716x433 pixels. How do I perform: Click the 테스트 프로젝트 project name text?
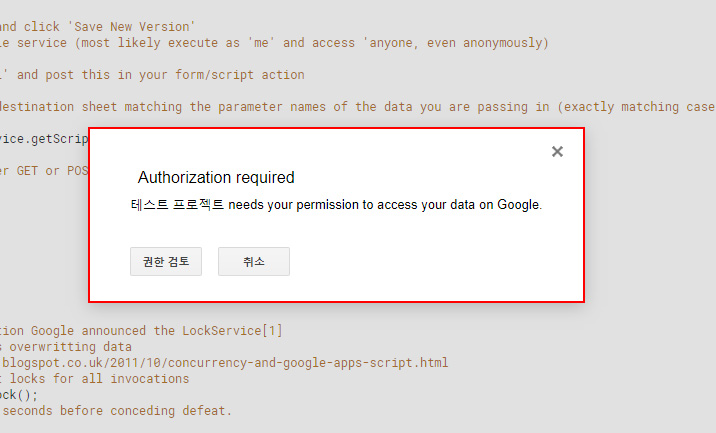coord(177,205)
